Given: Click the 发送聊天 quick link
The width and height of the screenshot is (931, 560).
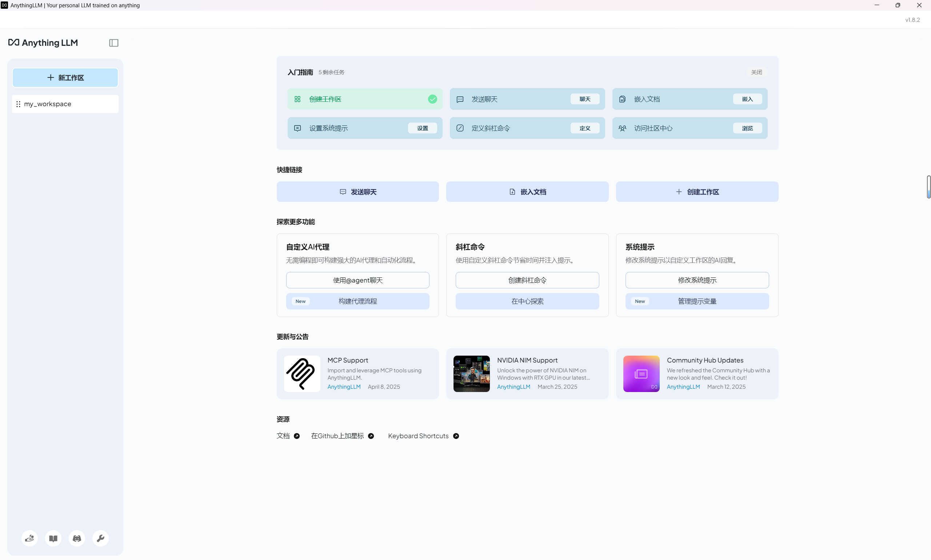Looking at the screenshot, I should 357,192.
